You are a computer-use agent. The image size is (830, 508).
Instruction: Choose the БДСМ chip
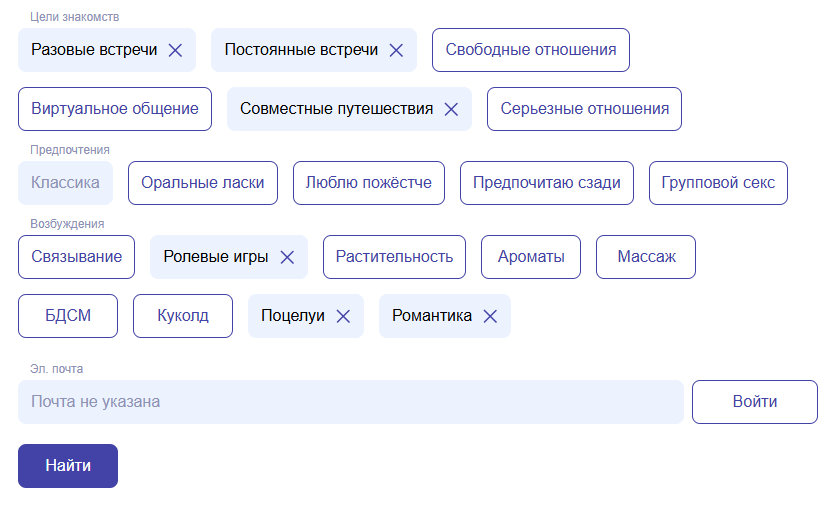68,316
